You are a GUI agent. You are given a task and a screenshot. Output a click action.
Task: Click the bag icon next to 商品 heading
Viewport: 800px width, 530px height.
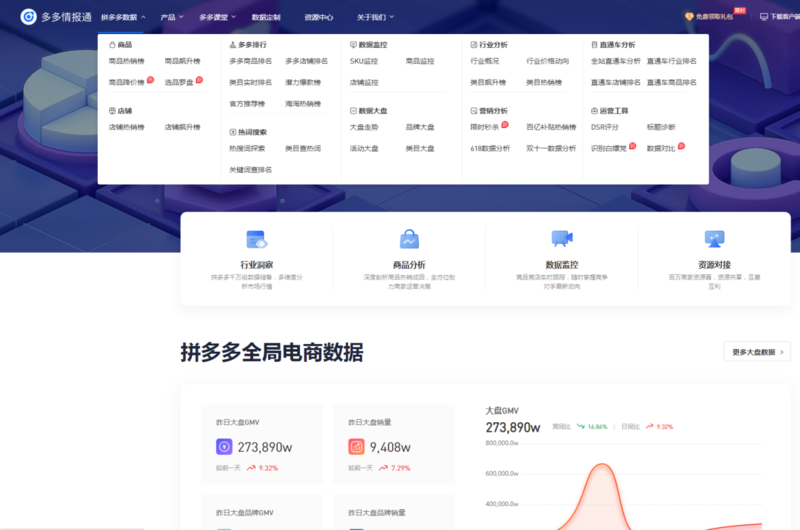point(112,45)
